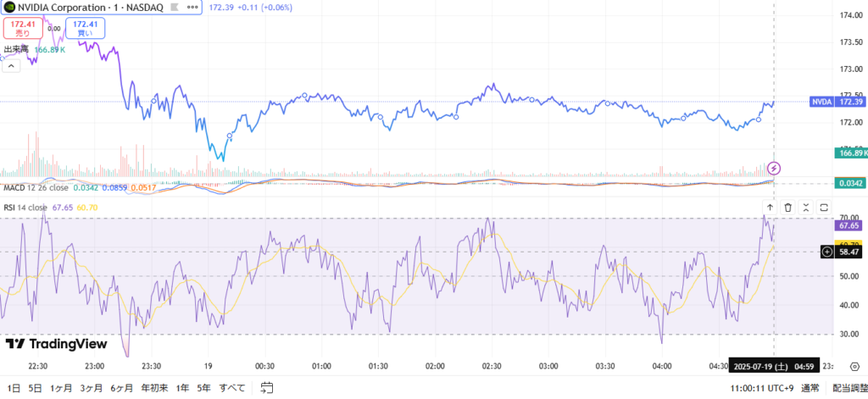The width and height of the screenshot is (868, 399).
Task: Click the 02:30 time axis label
Action: (492, 366)
